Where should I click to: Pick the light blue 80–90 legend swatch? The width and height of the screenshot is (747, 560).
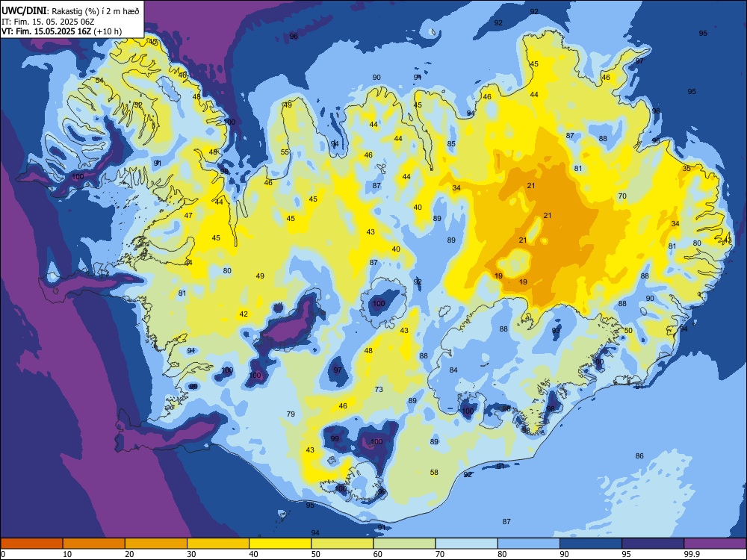click(529, 544)
